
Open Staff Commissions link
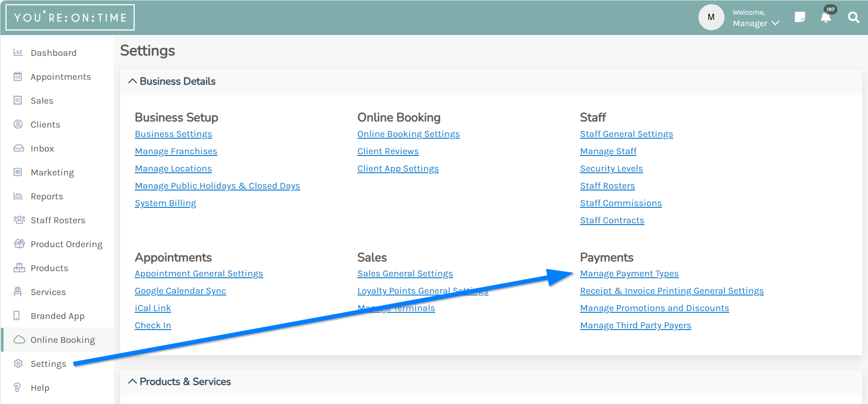coord(621,203)
